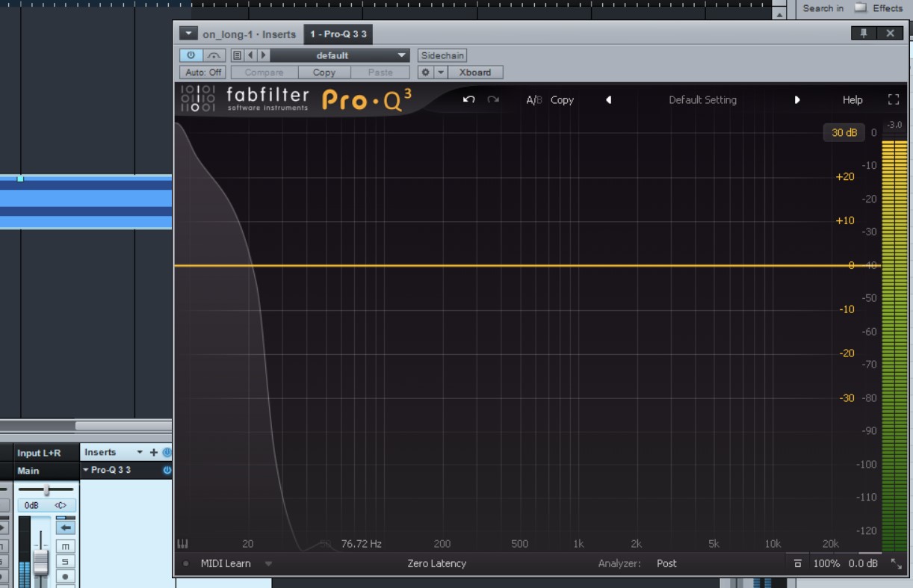
Task: Click the 76.72 Hz frequency readout
Action: [362, 544]
